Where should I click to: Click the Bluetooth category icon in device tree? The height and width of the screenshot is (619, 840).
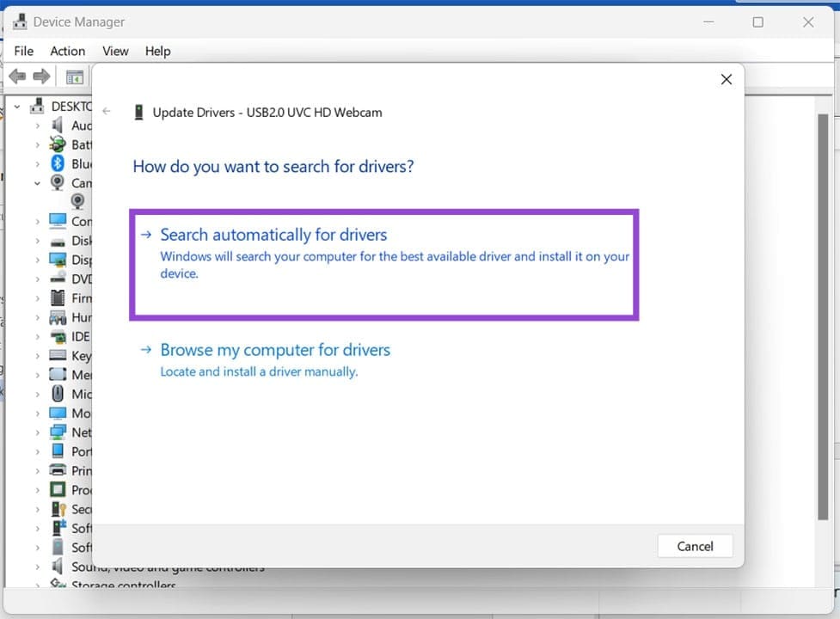coord(56,163)
